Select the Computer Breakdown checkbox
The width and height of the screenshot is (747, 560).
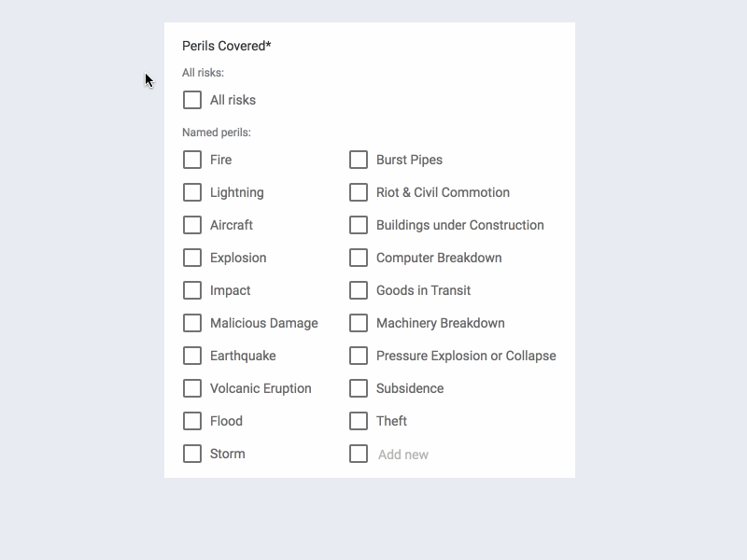click(x=359, y=258)
